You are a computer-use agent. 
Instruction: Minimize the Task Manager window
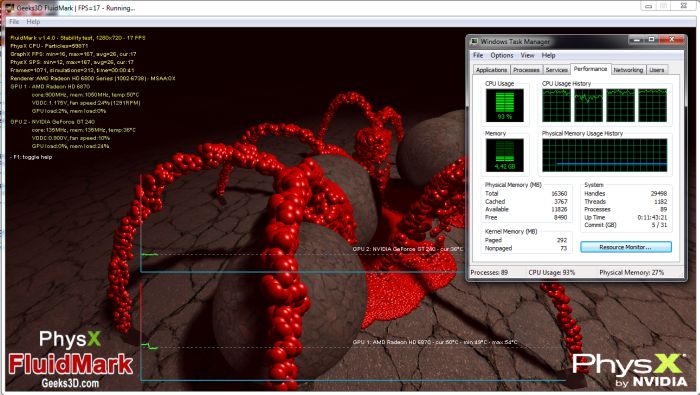(637, 40)
